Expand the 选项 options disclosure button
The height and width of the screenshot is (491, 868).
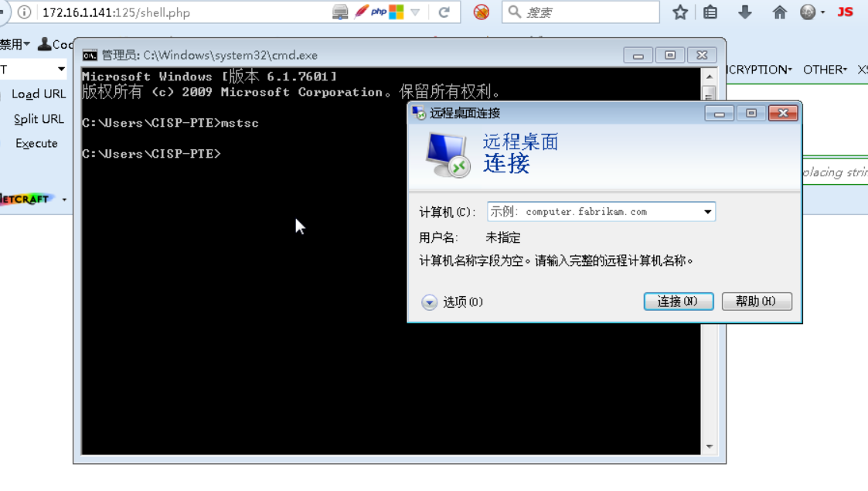(x=429, y=302)
